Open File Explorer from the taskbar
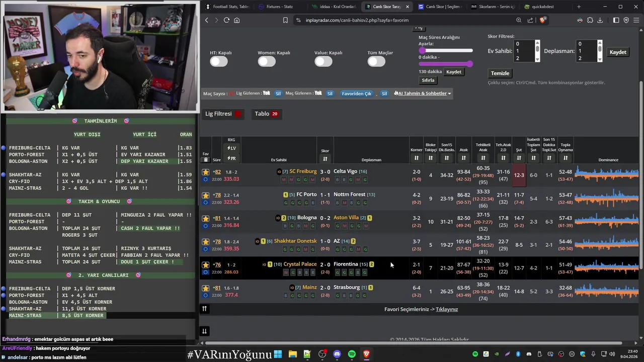This screenshot has width=644, height=362. point(292,354)
